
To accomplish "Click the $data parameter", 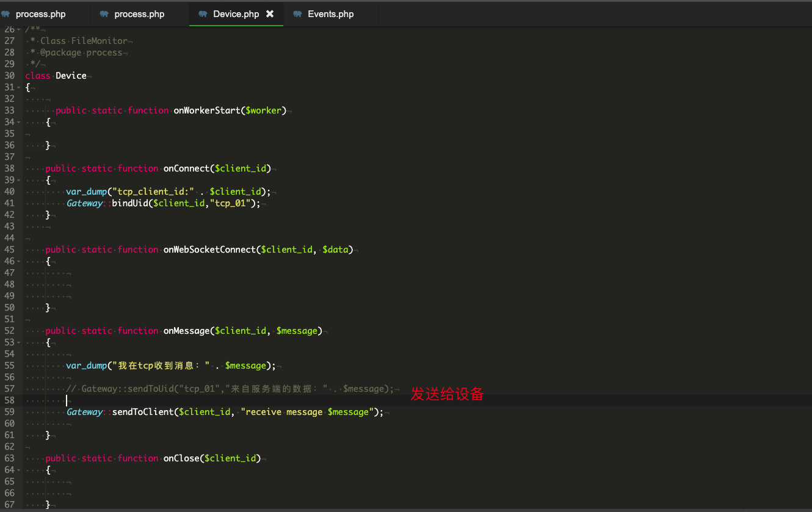I will point(335,250).
